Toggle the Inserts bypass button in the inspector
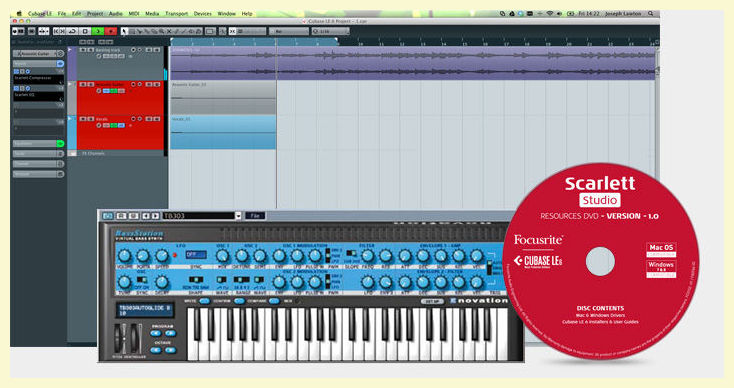This screenshot has width=734, height=388. [x=60, y=63]
